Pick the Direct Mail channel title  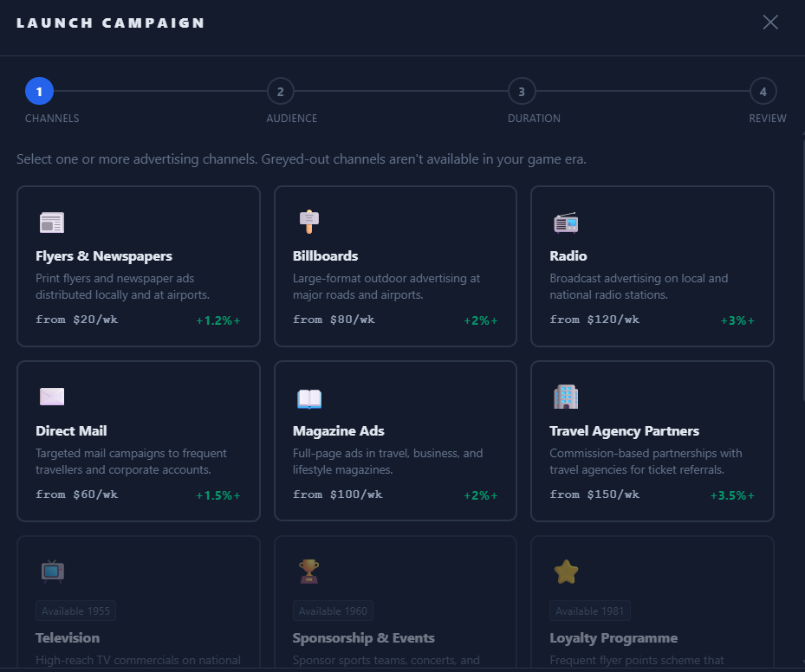coord(71,431)
